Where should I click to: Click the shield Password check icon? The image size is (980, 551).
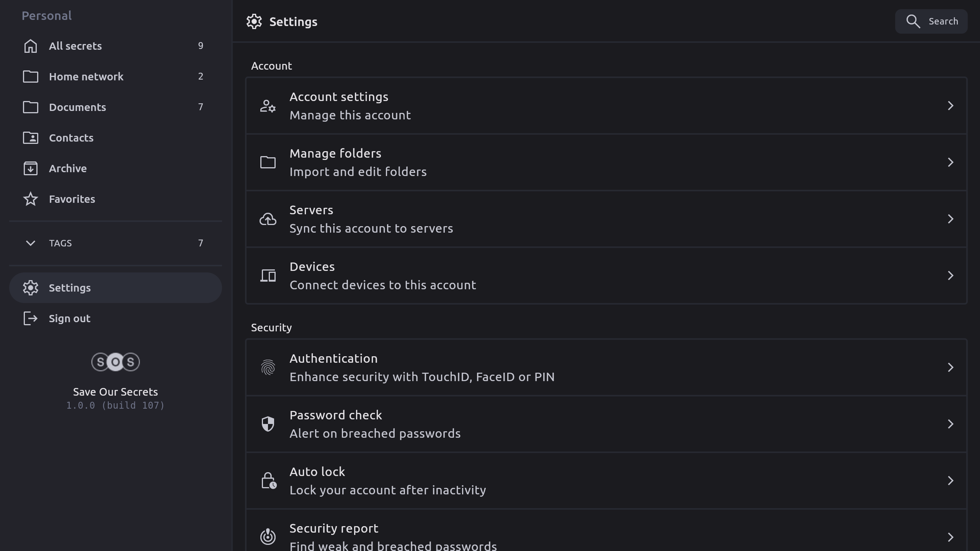point(268,424)
